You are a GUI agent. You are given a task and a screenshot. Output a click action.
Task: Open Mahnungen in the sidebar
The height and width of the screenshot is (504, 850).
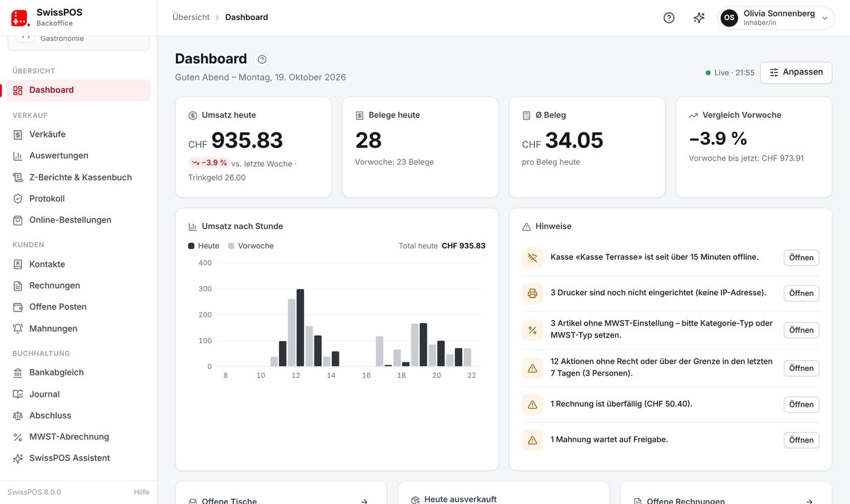click(78, 329)
